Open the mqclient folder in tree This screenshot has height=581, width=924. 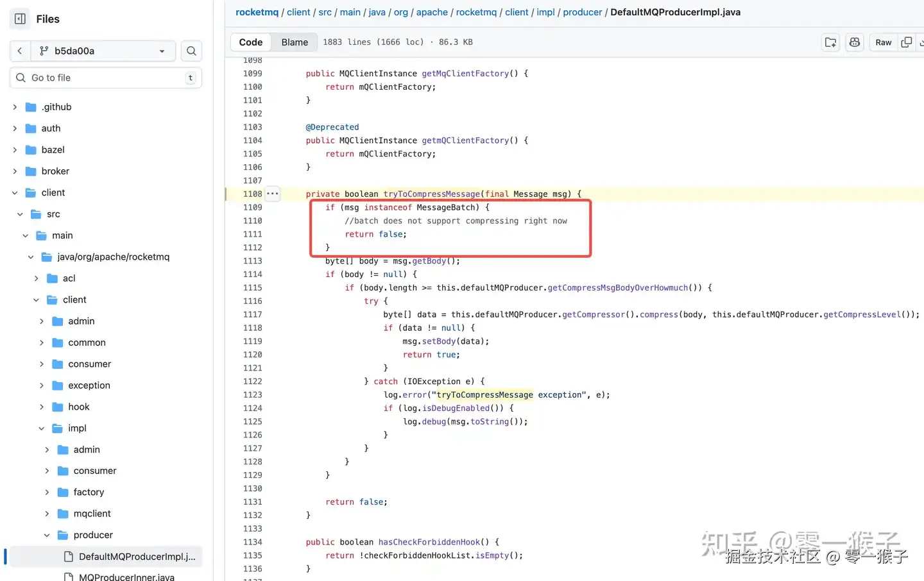pos(92,514)
